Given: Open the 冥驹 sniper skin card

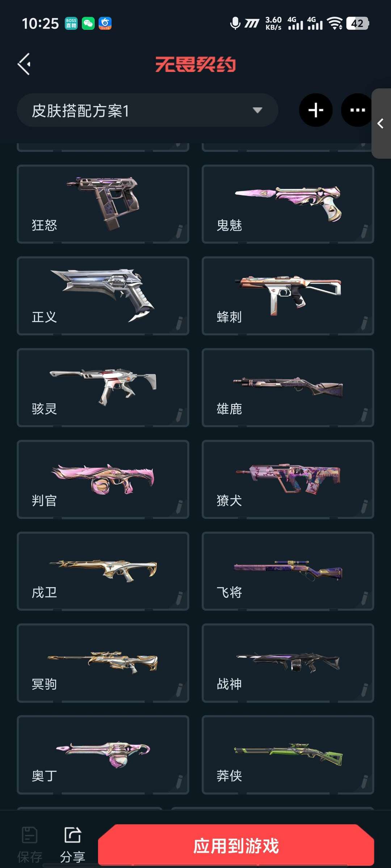Looking at the screenshot, I should [103, 663].
